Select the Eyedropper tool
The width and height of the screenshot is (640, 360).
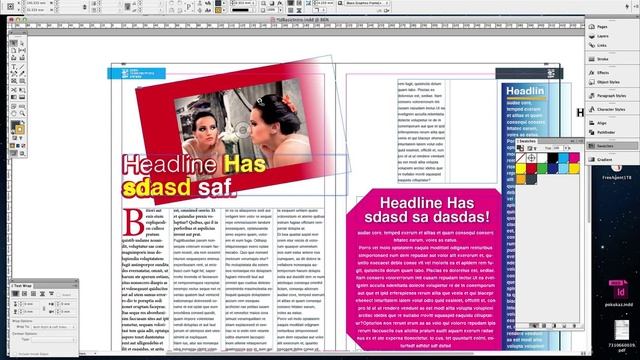(22, 106)
